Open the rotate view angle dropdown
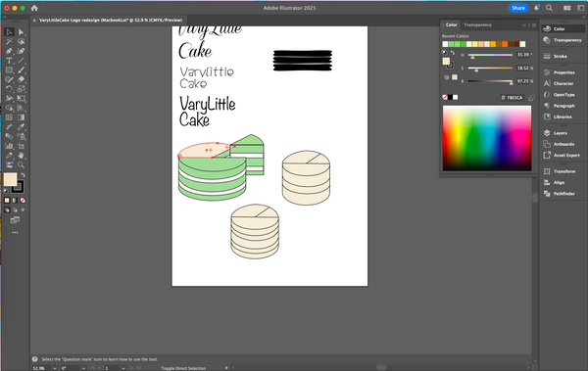Viewport: 588px width, 371px height. click(x=83, y=368)
